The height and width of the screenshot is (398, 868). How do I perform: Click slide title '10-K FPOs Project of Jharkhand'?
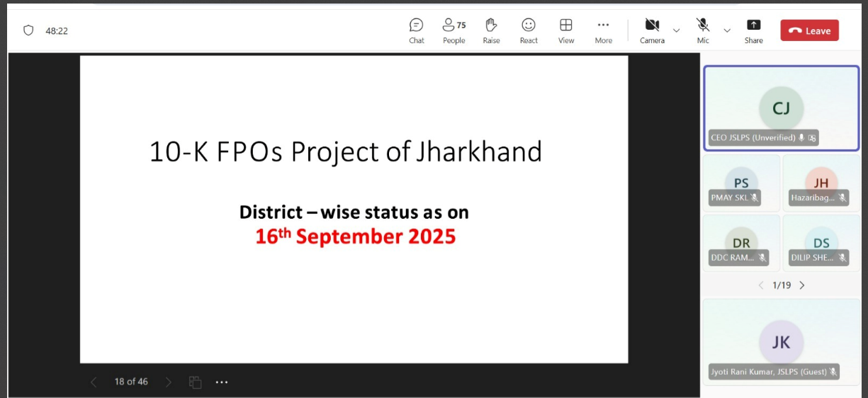(x=346, y=152)
